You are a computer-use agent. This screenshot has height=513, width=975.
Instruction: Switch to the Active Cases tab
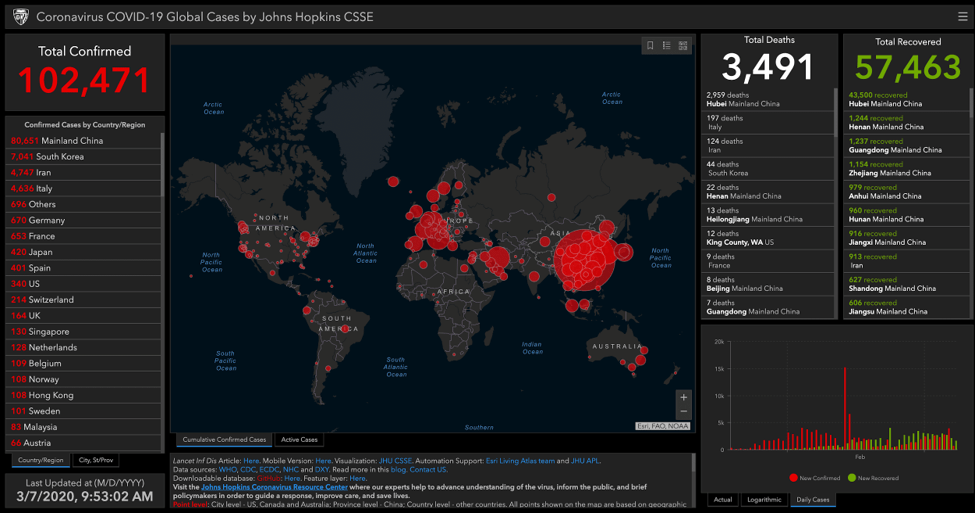[299, 440]
